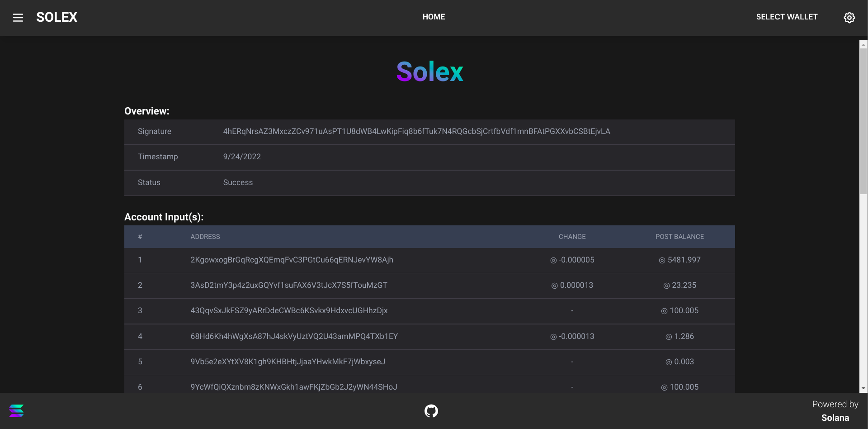This screenshot has width=868, height=429.
Task: Click the SOL icon beside the -0.000005 change
Action: (x=552, y=260)
